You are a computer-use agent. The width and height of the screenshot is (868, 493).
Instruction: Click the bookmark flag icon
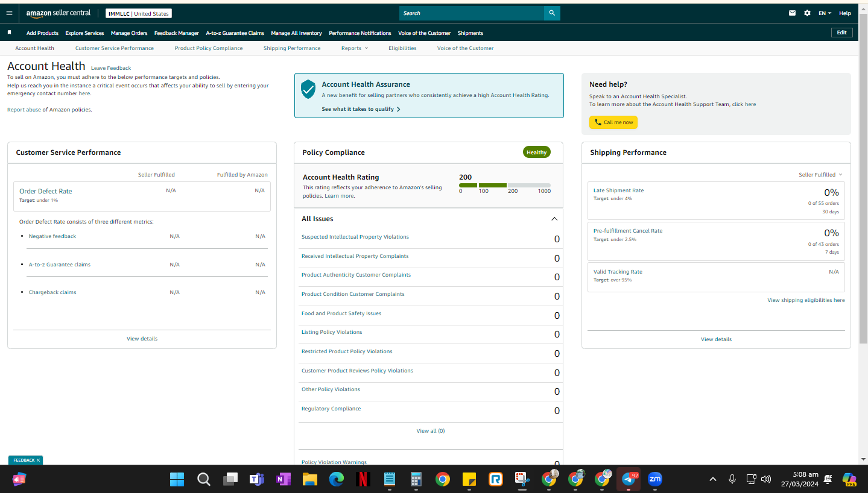[9, 33]
